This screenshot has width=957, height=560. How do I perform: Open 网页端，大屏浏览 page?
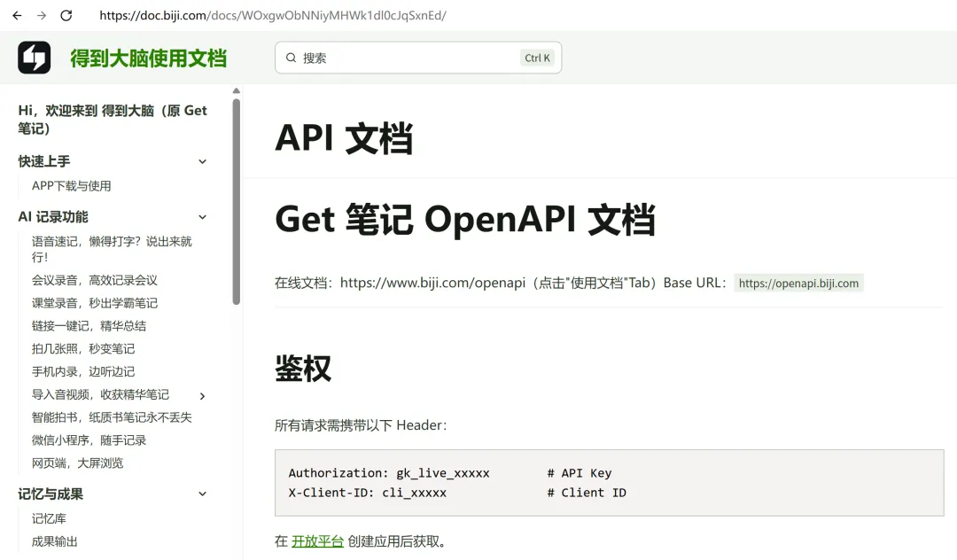pyautogui.click(x=77, y=463)
